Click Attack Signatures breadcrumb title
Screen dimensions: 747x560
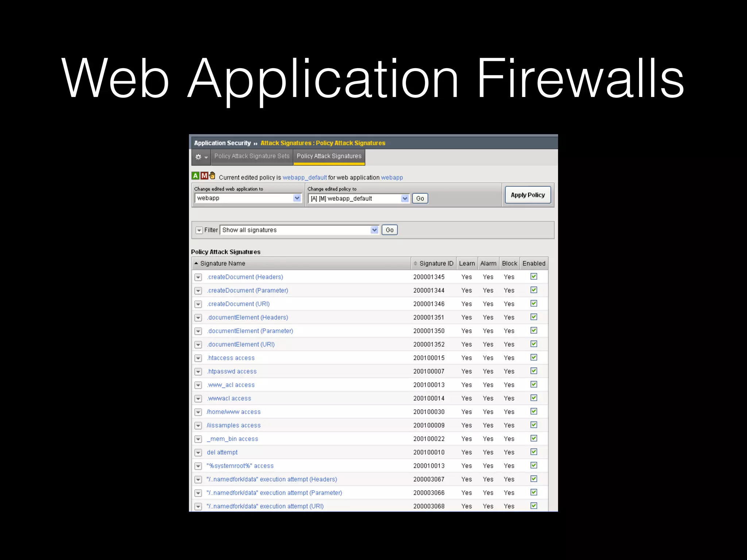pos(323,143)
